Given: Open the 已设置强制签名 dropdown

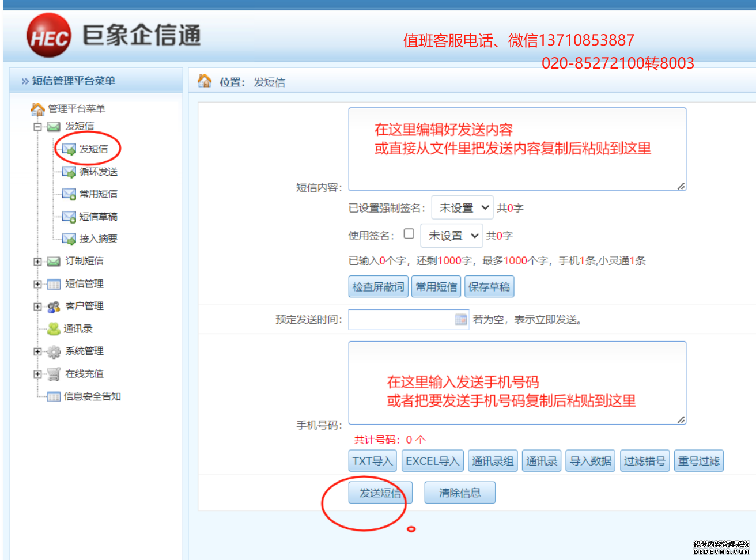Looking at the screenshot, I should tap(462, 207).
